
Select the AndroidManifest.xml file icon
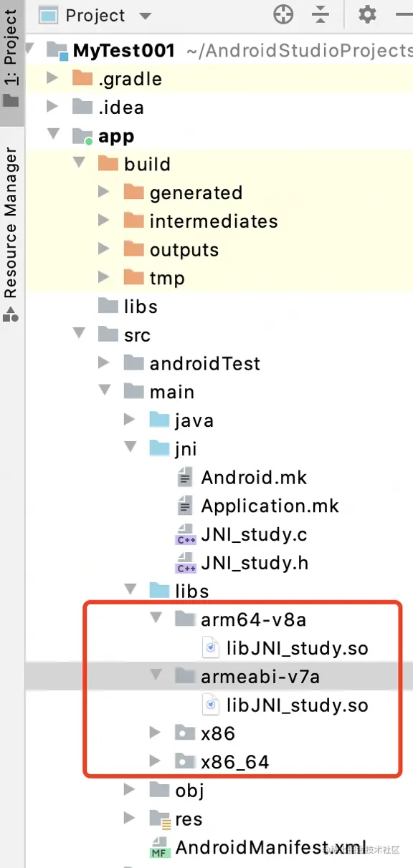(x=160, y=848)
